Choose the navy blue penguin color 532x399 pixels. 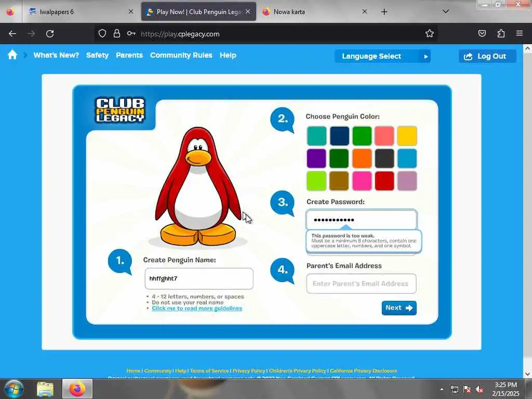click(339, 136)
